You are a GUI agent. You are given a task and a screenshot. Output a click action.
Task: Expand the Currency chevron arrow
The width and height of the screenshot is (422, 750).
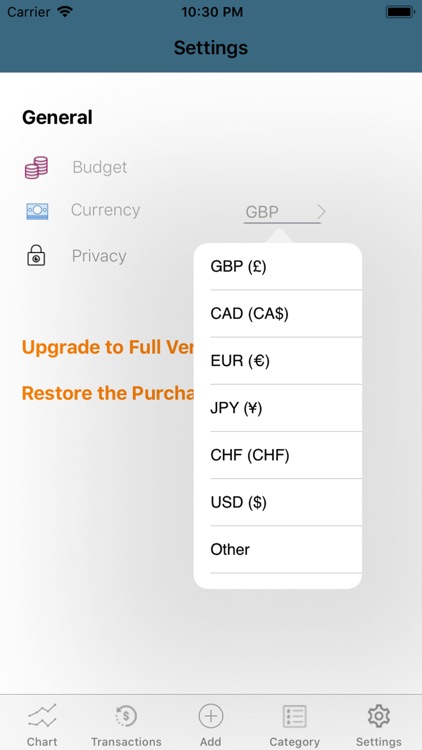322,211
